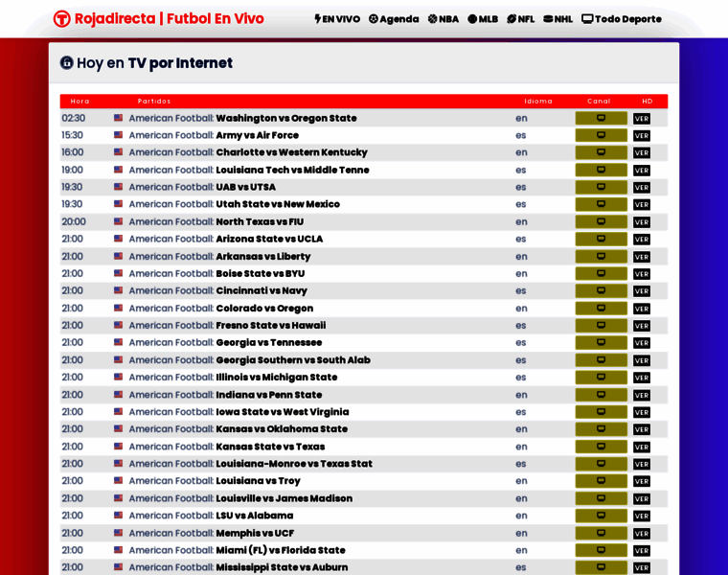Viewport: 728px width, 575px height.
Task: Click the 'en' language cell for Indiana vs Penn State
Action: tap(521, 395)
